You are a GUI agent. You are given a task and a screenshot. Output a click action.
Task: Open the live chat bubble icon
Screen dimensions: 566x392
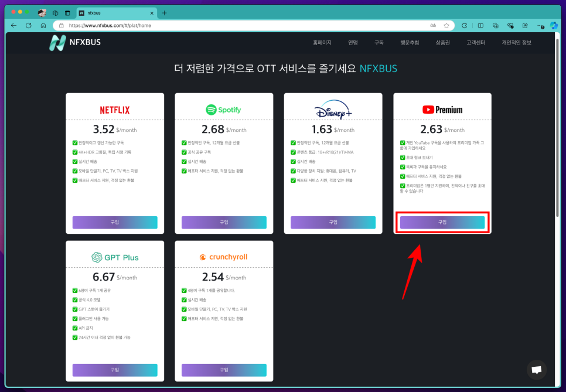[536, 370]
